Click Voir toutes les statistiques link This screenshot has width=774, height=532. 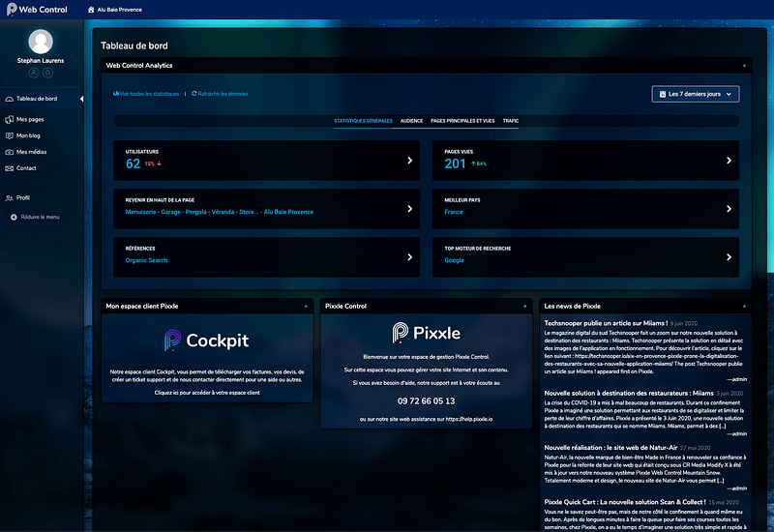[x=149, y=94]
